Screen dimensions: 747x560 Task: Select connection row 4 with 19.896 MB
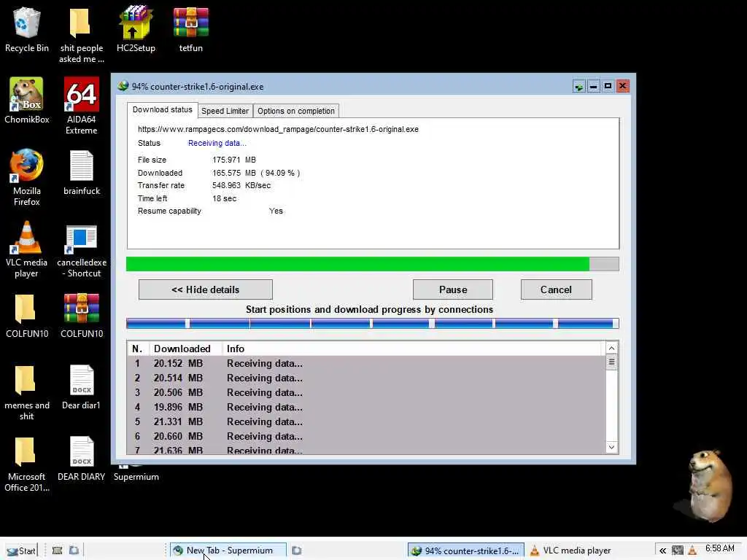366,407
